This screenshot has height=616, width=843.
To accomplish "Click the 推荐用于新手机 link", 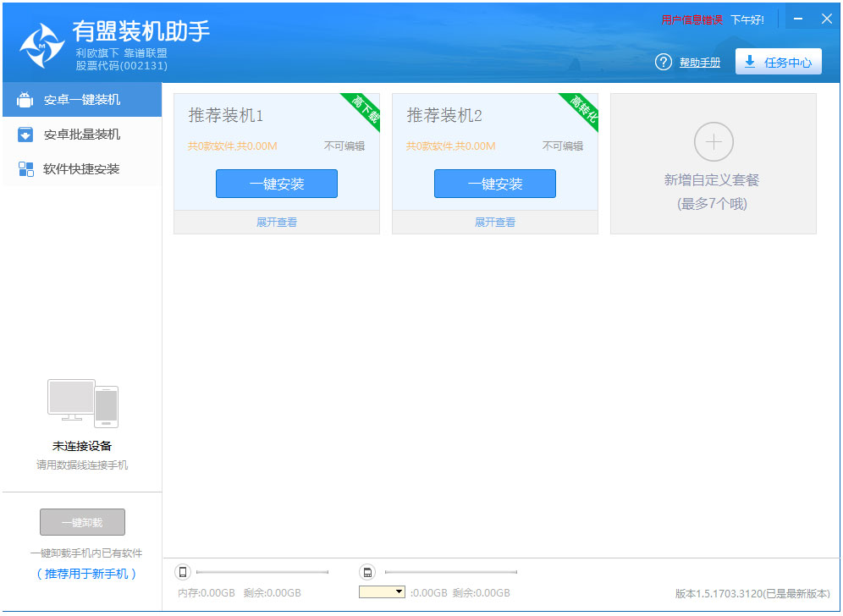I will point(86,574).
